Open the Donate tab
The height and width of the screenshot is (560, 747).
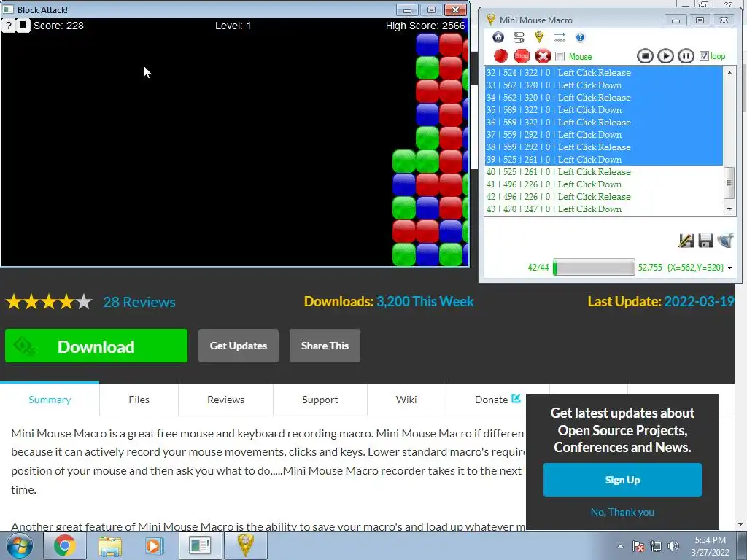click(x=498, y=400)
